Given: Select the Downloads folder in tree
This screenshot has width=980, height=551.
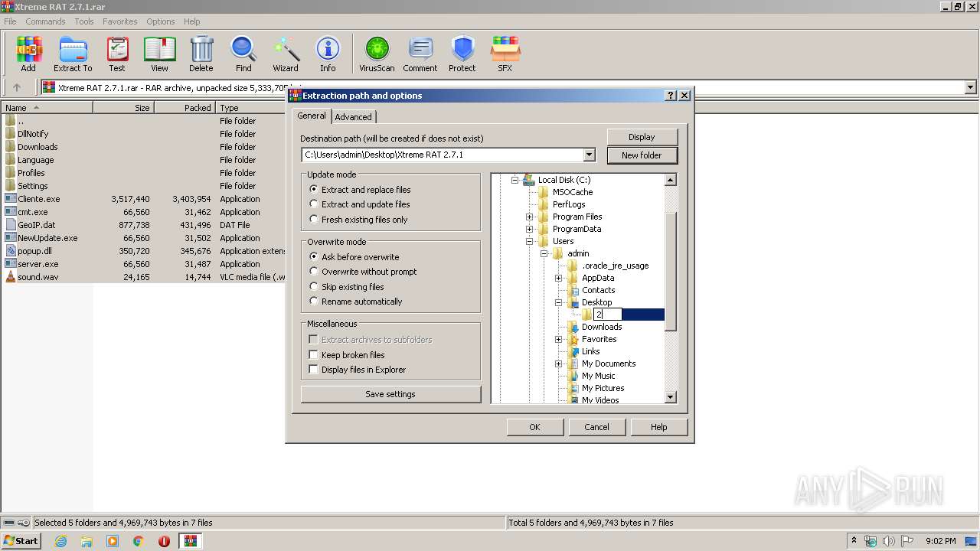Looking at the screenshot, I should tap(602, 327).
